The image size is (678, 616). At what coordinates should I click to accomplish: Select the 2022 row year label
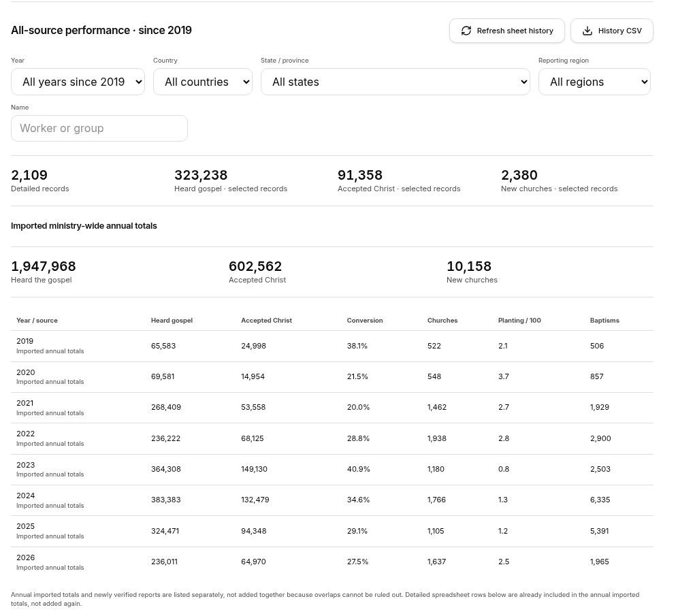click(x=25, y=434)
